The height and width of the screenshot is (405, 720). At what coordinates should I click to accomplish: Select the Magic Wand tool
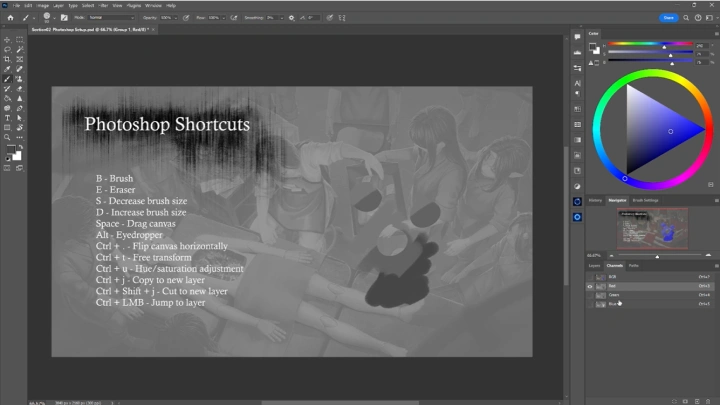tap(20, 50)
